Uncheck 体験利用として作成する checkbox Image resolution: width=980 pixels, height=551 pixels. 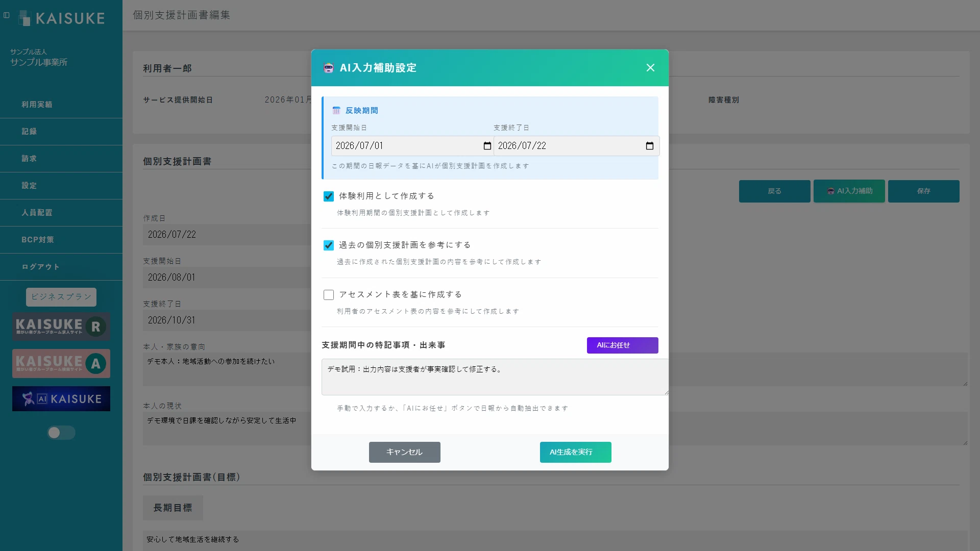point(329,196)
